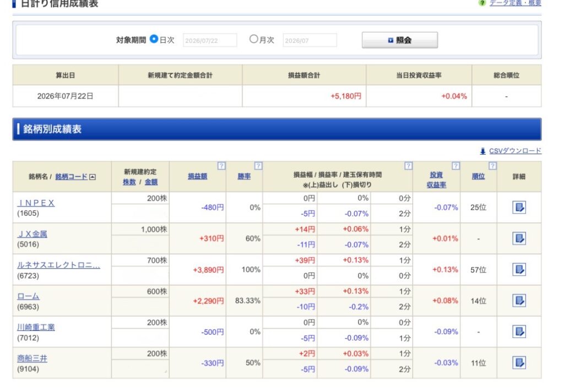
Task: Click the 14位 rank cell
Action: tap(478, 301)
